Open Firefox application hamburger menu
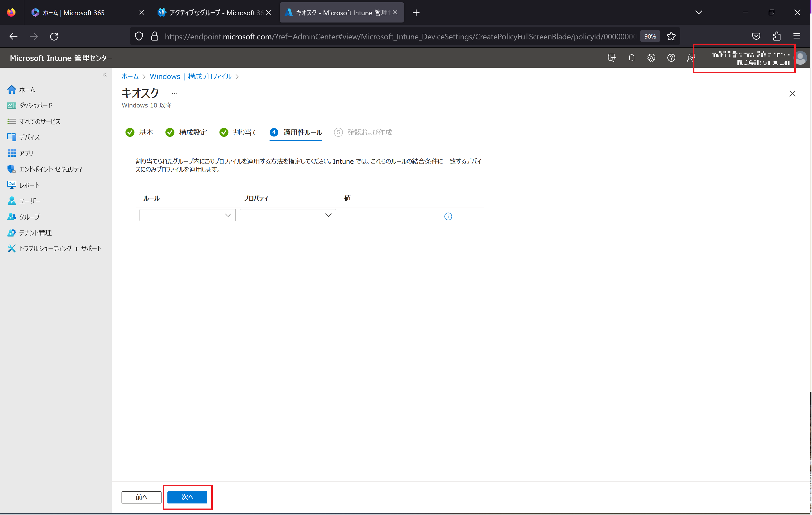Screen dimensions: 812x515 pos(797,36)
